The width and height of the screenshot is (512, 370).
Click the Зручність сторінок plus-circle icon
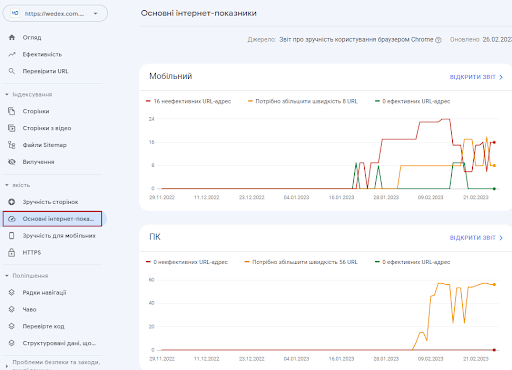point(12,202)
